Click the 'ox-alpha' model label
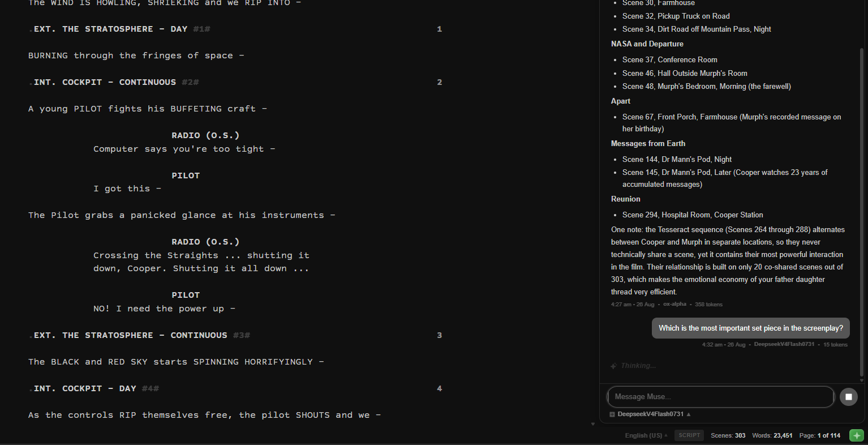Viewport: 868px width, 445px height. point(674,304)
